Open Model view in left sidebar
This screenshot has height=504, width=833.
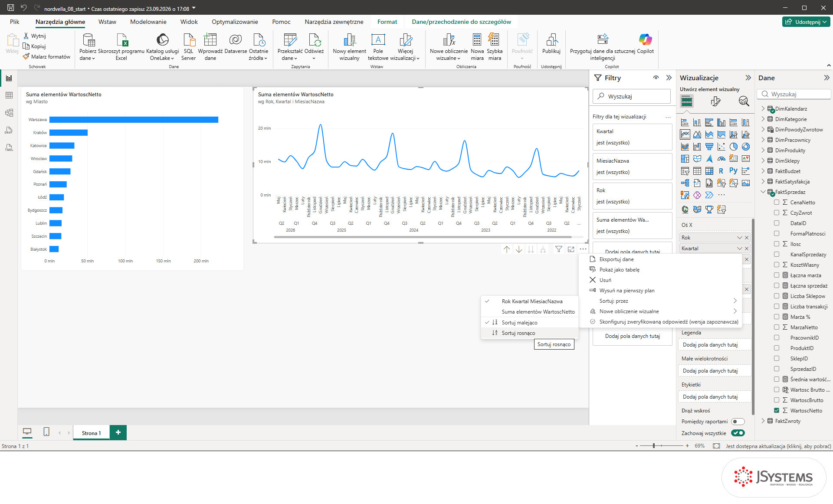(x=9, y=113)
